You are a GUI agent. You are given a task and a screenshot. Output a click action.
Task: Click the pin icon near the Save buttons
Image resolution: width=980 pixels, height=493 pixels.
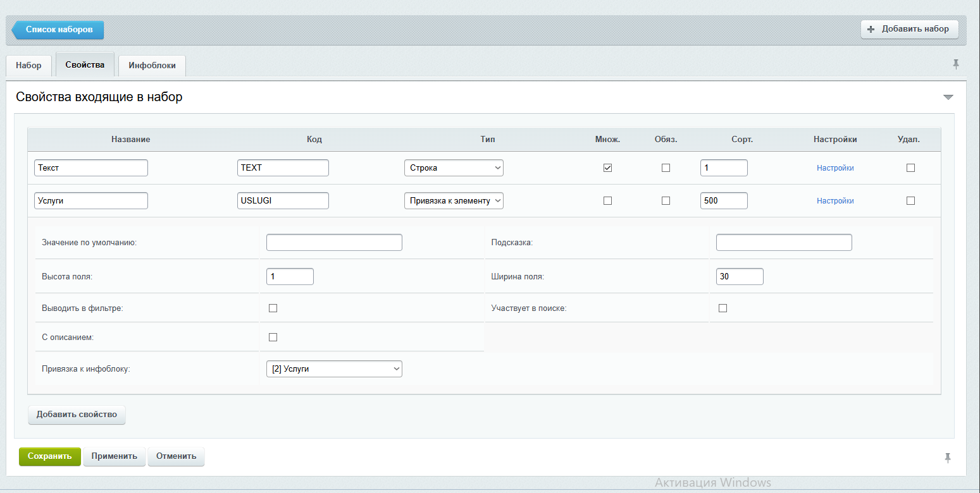pyautogui.click(x=948, y=458)
